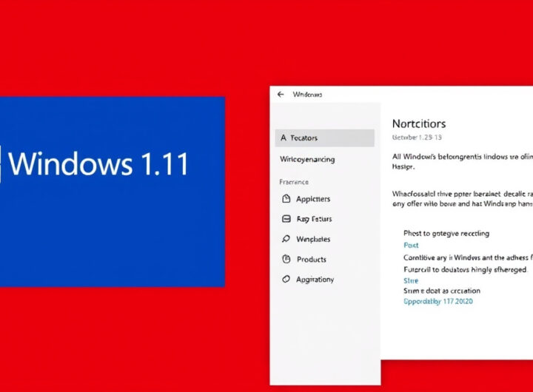The height and width of the screenshot is (392, 533).
Task: Click the back arrow in the Settings header
Action: click(x=281, y=95)
